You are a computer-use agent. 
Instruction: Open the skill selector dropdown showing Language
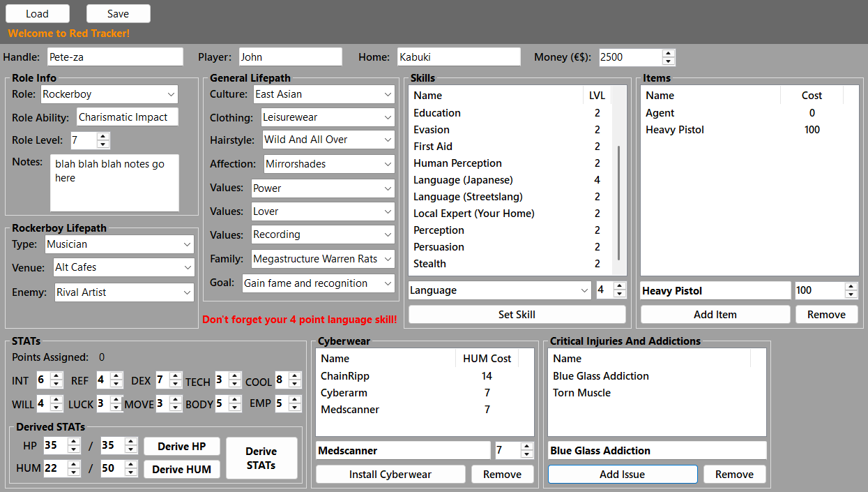[x=500, y=290]
